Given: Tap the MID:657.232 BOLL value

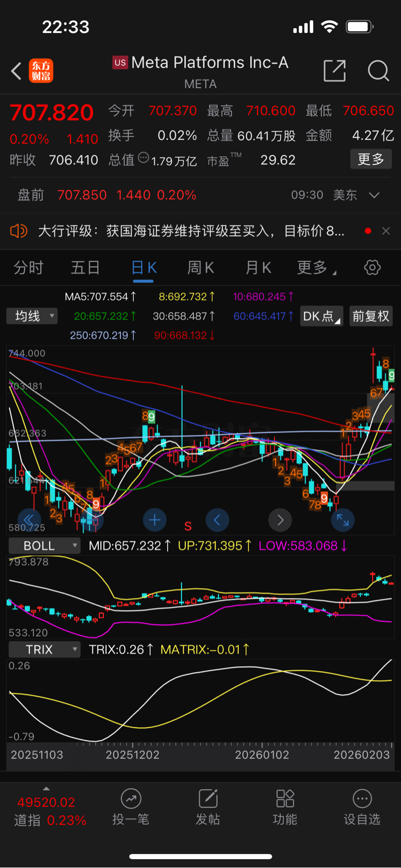Looking at the screenshot, I should point(129,546).
